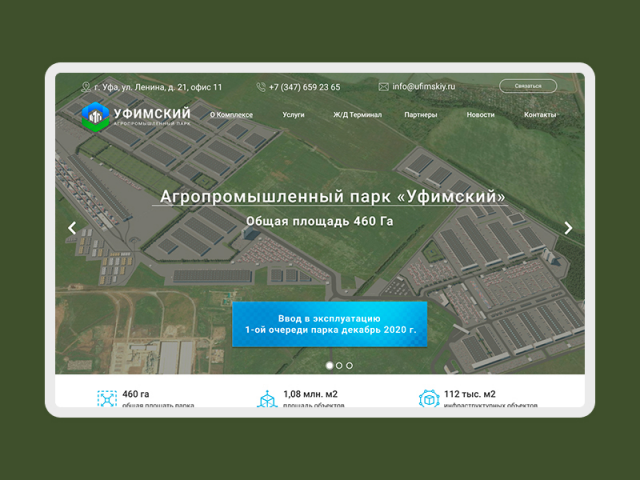Open the Ж/Д Терминал menu item

tap(358, 115)
